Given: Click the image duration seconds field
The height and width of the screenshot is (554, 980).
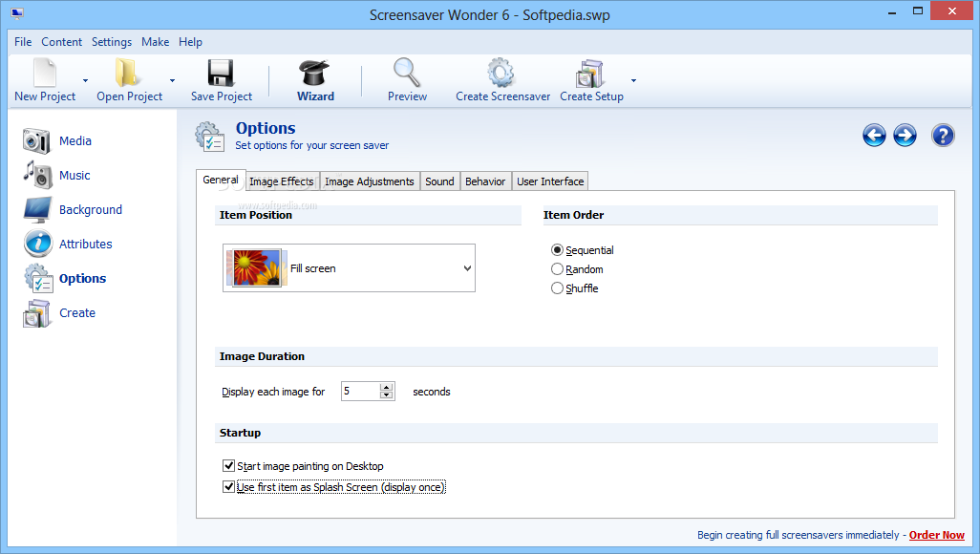Looking at the screenshot, I should tap(361, 391).
